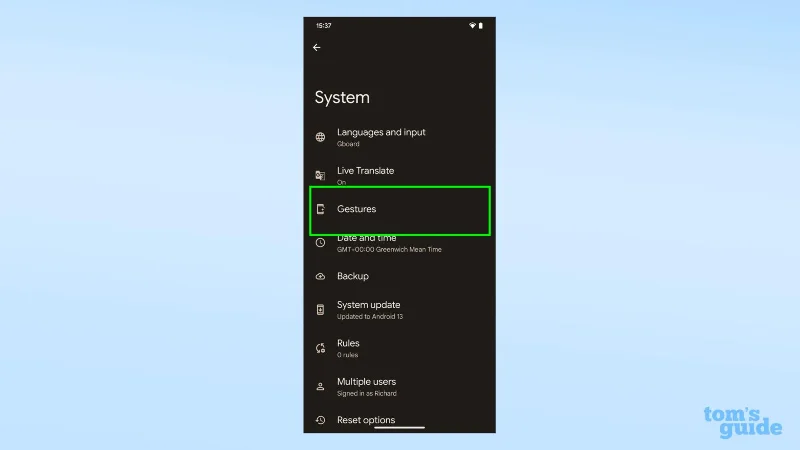Tap the '0 rules' subtitle

(x=347, y=355)
